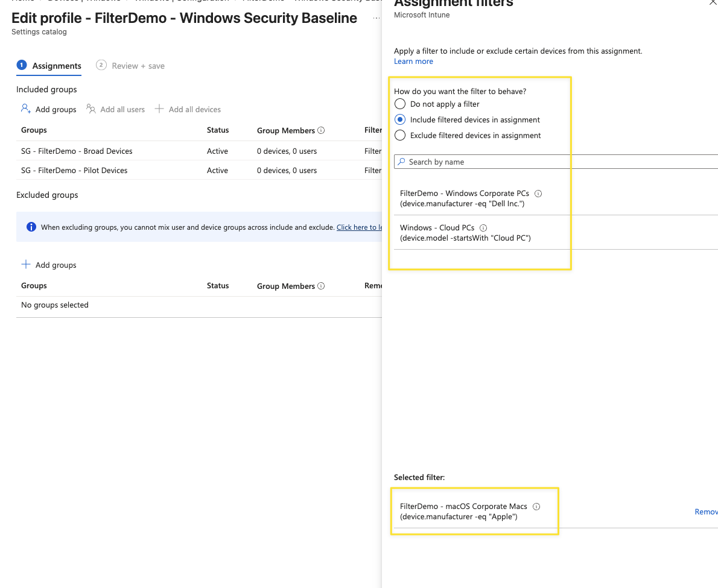
Task: Show Group Members info in included groups header
Action: click(x=321, y=130)
